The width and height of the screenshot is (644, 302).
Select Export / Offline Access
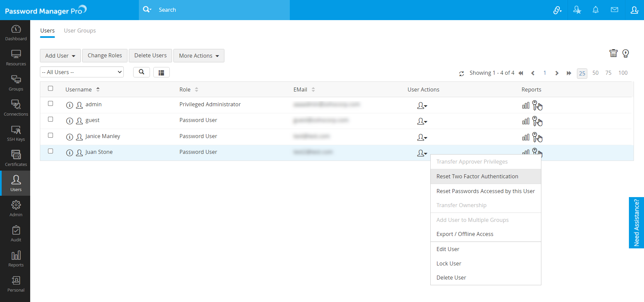pyautogui.click(x=486, y=234)
